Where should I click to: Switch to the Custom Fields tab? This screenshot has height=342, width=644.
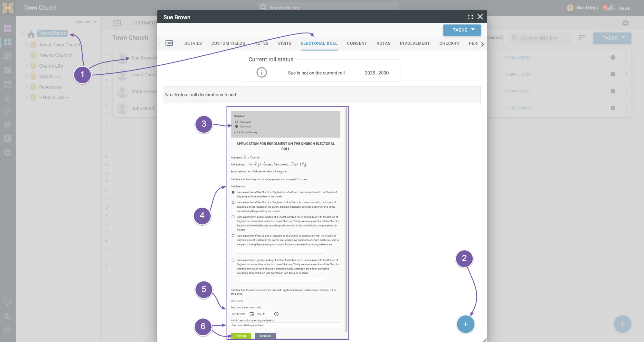pyautogui.click(x=228, y=43)
